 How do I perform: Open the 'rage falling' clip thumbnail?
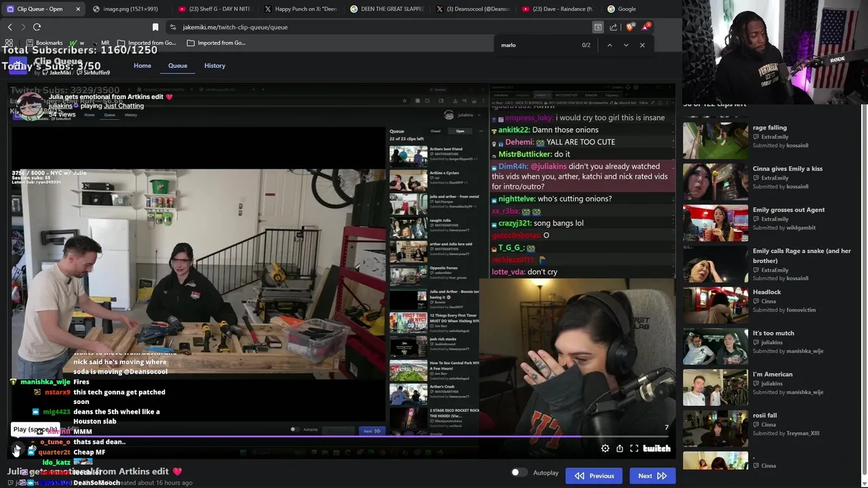(715, 140)
